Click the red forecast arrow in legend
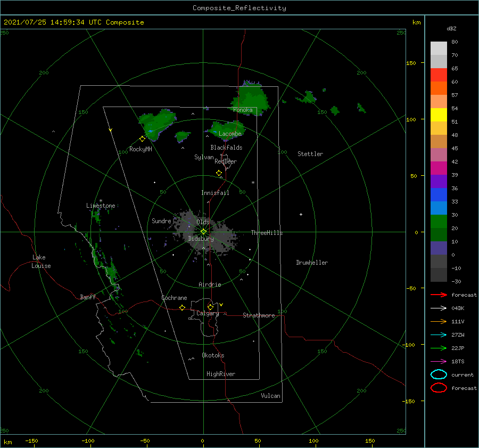479x448 pixels. click(439, 295)
